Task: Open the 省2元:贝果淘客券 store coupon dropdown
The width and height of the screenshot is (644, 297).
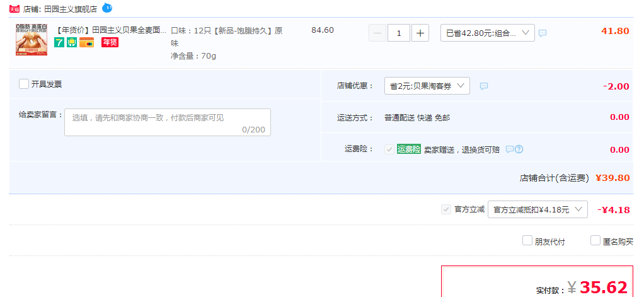Action: click(427, 86)
